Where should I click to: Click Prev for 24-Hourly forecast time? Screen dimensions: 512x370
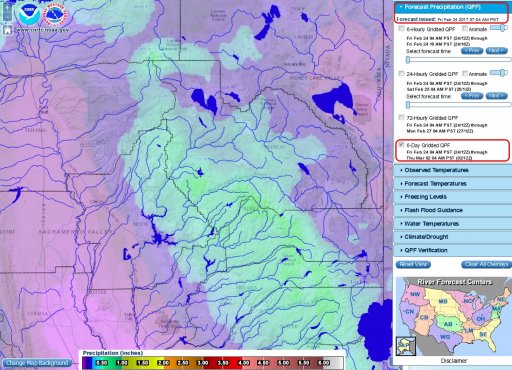pos(472,96)
